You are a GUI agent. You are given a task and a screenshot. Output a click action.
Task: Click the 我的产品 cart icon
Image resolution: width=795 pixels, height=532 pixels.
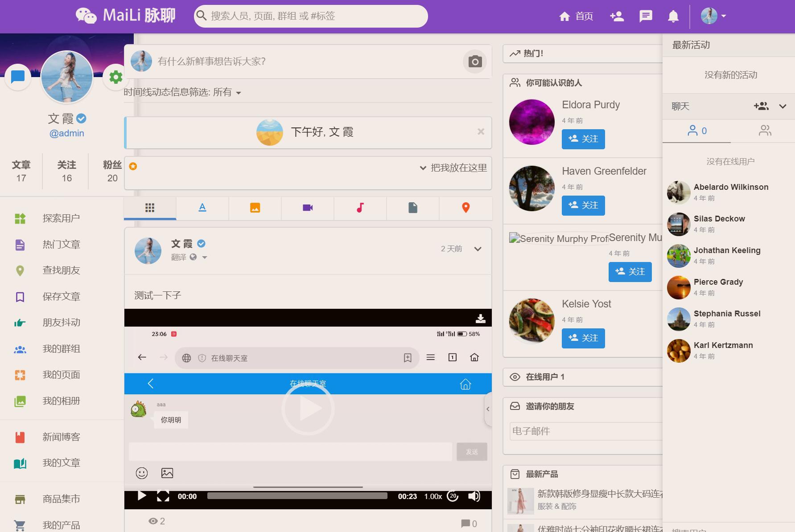pyautogui.click(x=20, y=525)
